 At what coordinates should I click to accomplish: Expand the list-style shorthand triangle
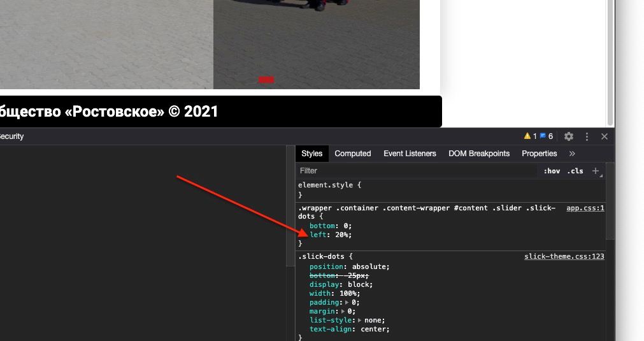coord(360,320)
